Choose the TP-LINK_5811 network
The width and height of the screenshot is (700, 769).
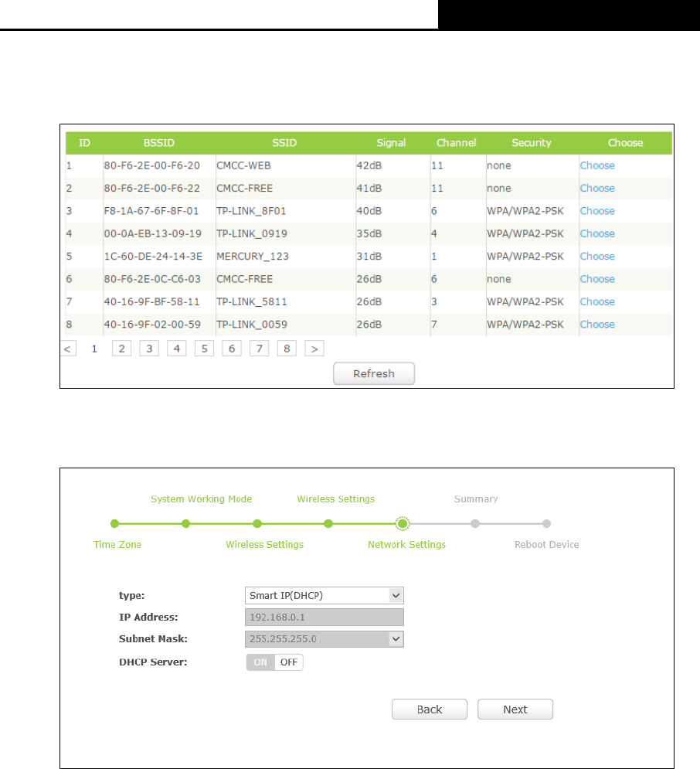click(x=597, y=301)
